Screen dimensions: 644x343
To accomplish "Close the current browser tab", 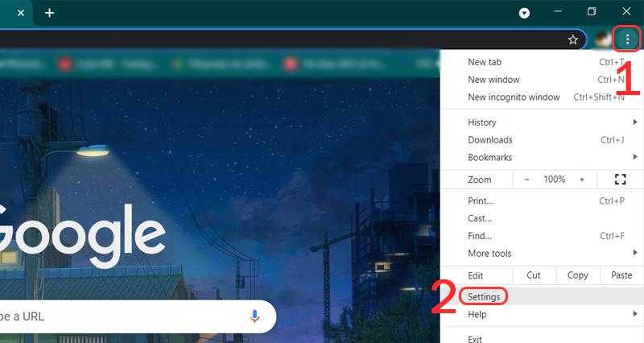I will (x=20, y=13).
